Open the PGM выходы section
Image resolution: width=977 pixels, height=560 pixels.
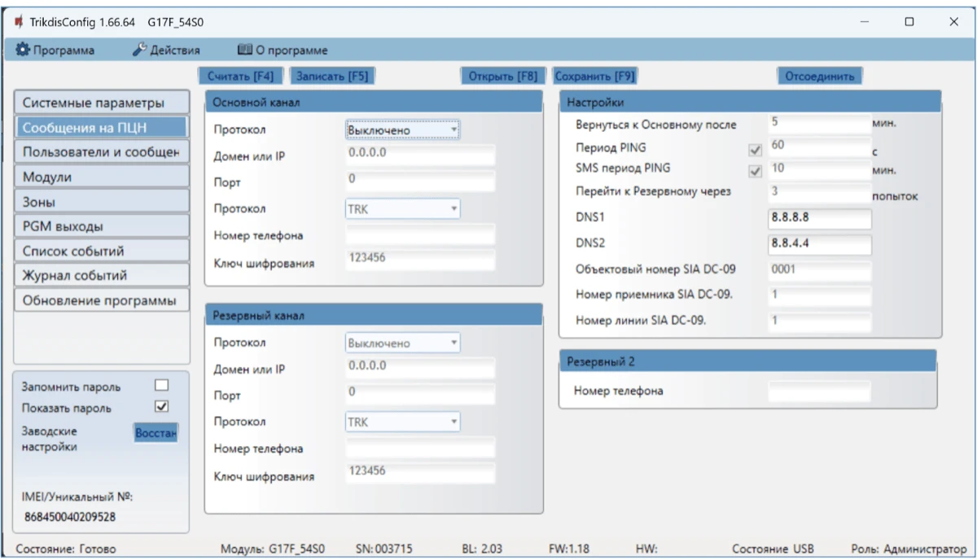tap(101, 226)
